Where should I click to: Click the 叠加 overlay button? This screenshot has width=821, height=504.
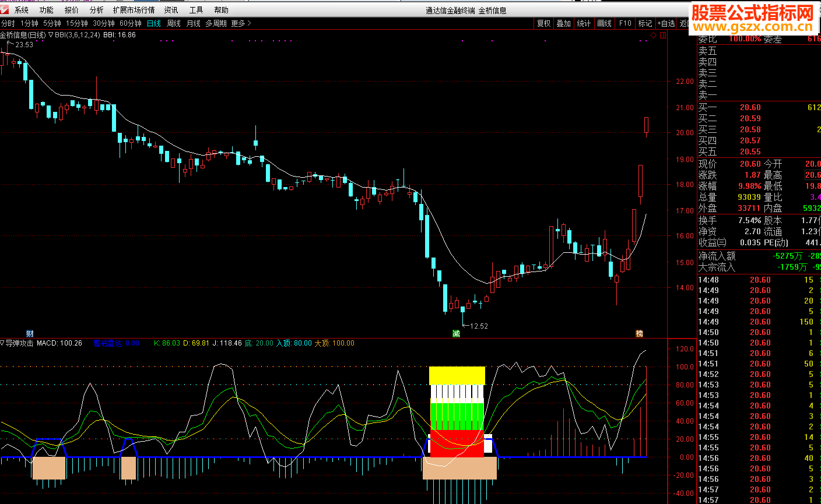tap(564, 23)
